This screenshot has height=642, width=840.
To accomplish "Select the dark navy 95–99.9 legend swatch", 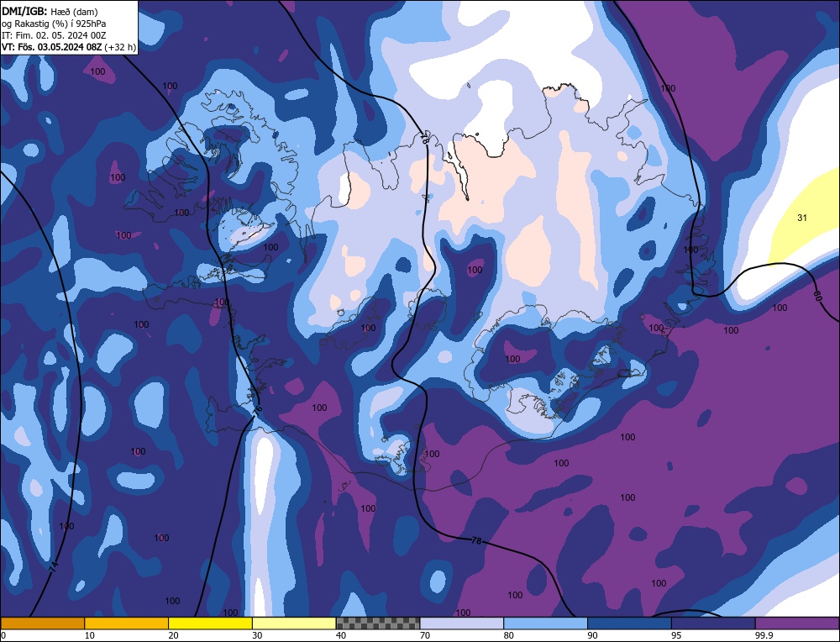I will click(x=713, y=623).
